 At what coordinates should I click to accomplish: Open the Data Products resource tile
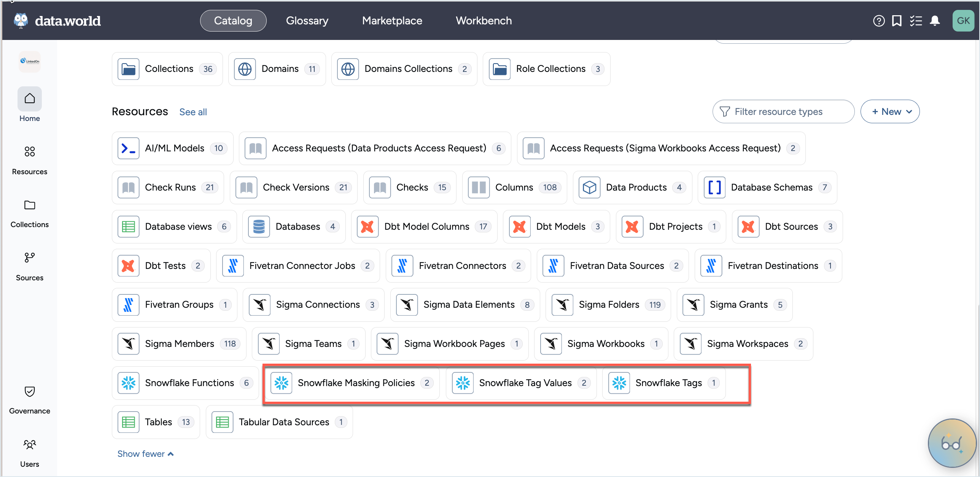[x=632, y=187]
